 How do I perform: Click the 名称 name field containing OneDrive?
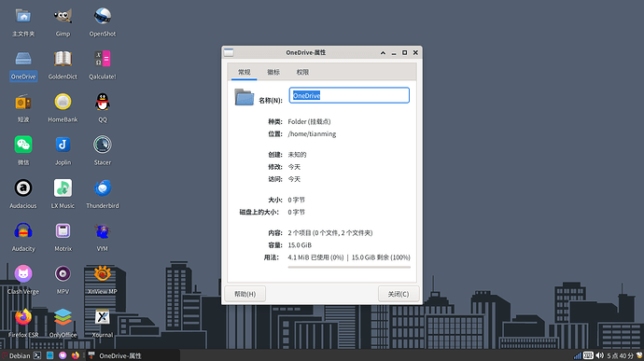click(349, 95)
